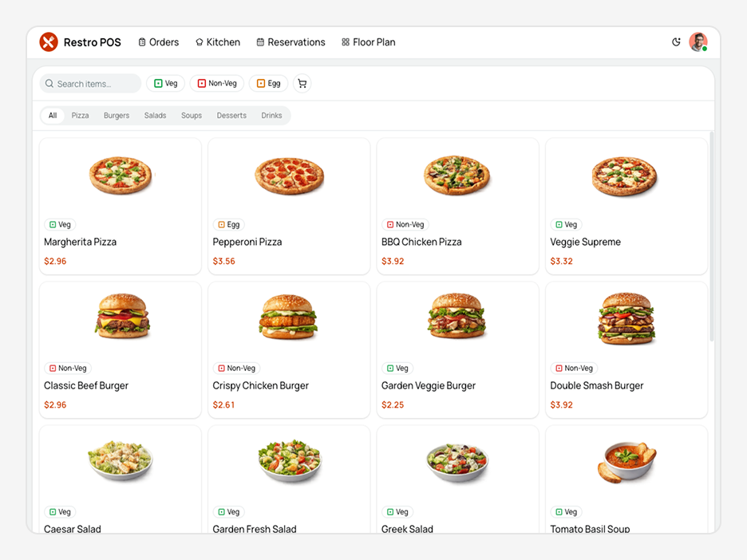Switch to the Soups category tab
Screen dimensions: 747x560
point(192,115)
